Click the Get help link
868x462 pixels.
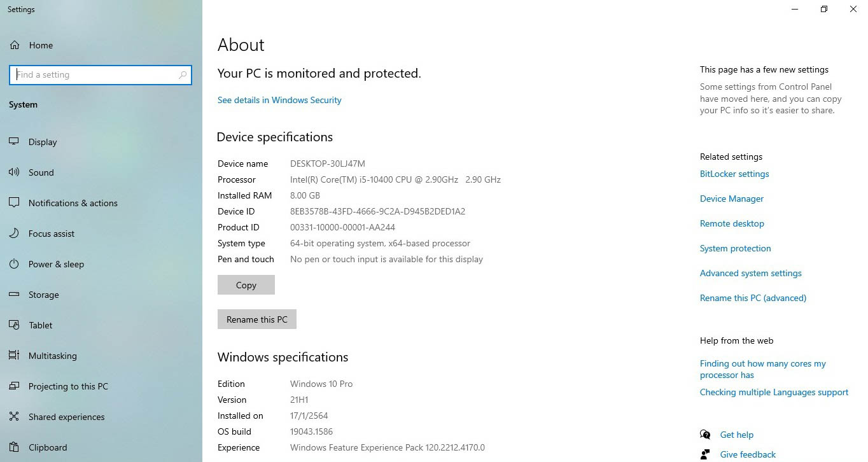click(736, 435)
